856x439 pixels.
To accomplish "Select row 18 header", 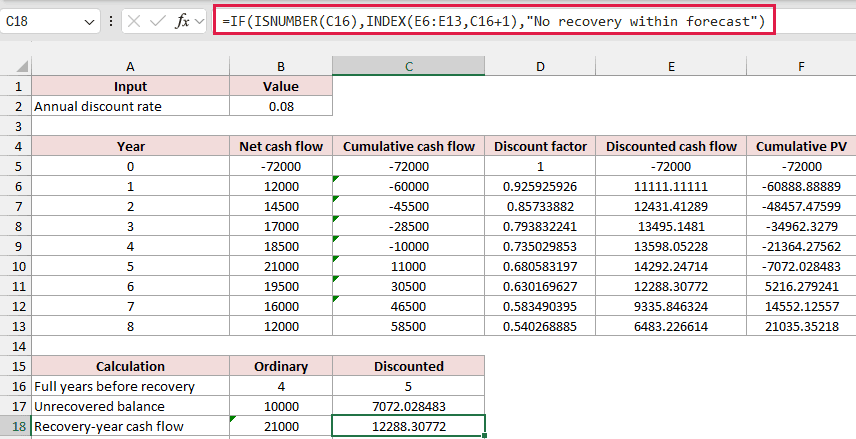I will coord(16,426).
